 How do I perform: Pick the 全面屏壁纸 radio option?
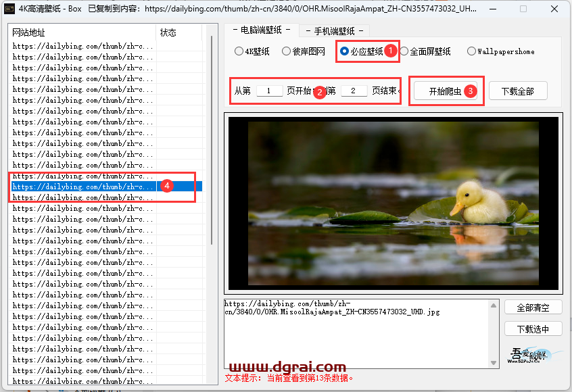coord(404,51)
